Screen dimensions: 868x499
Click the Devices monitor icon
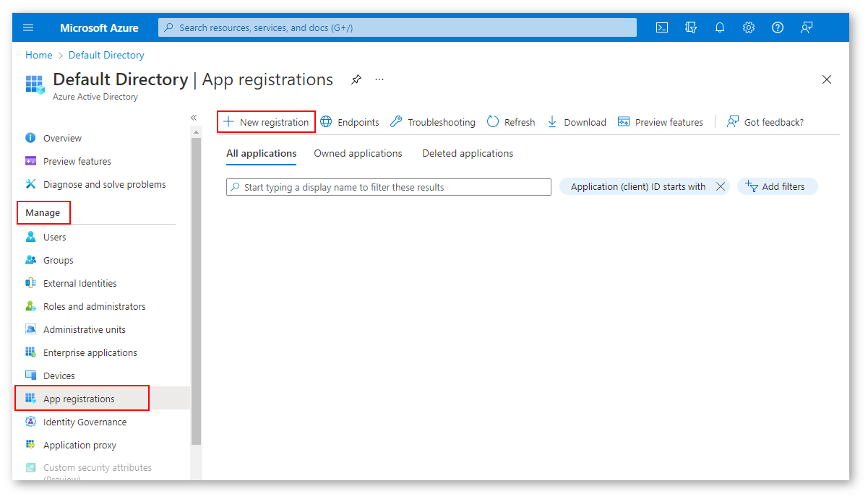[x=30, y=376]
